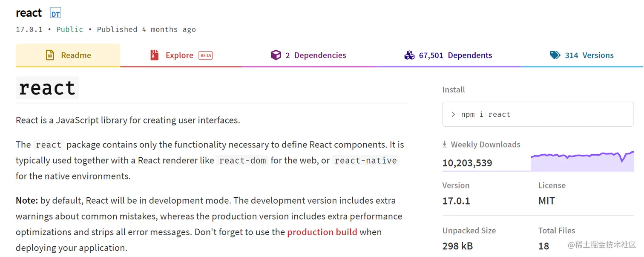
Task: Click the weekly downloads sparkline chart
Action: point(582,161)
